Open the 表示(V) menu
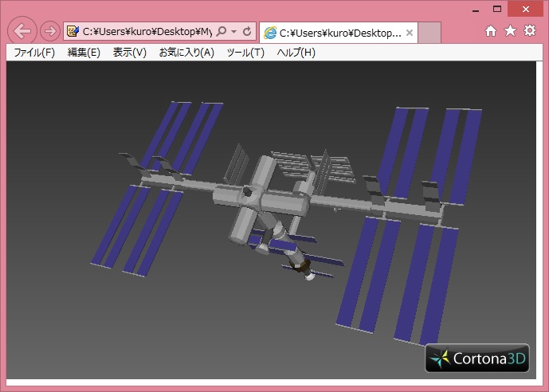549x392 pixels. click(x=130, y=53)
